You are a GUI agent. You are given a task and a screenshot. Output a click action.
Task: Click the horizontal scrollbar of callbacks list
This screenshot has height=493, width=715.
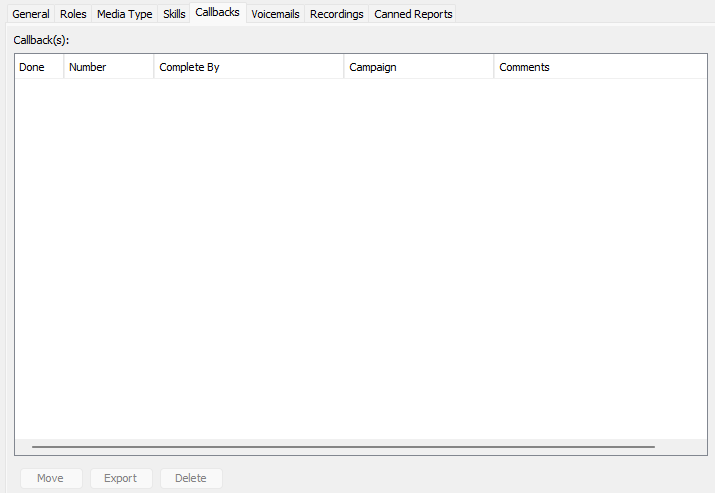pos(343,447)
